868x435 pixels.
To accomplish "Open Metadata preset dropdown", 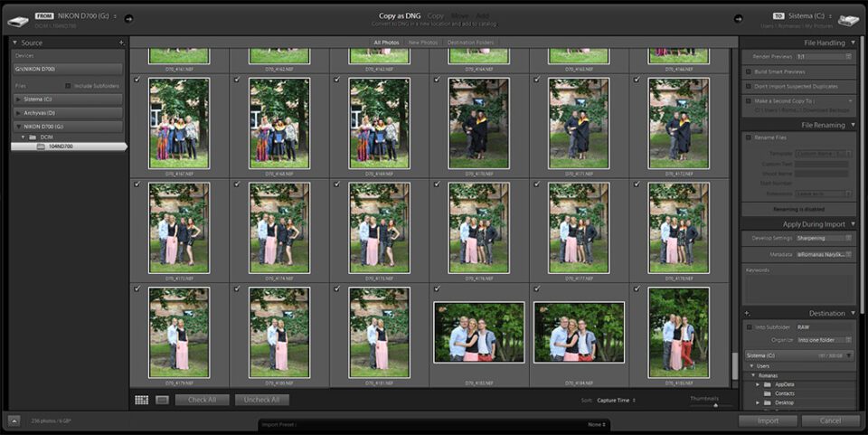I will coord(824,255).
